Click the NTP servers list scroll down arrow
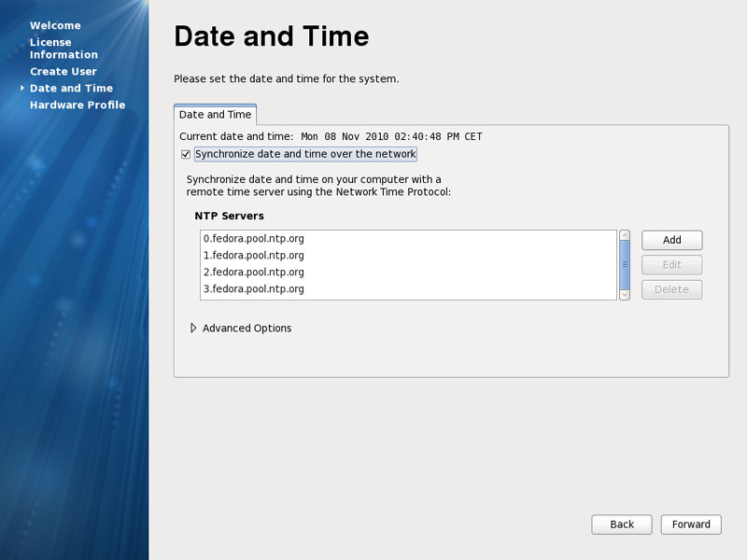The image size is (747, 560). [x=625, y=295]
